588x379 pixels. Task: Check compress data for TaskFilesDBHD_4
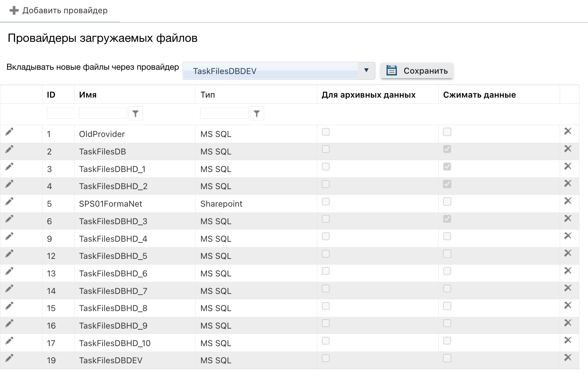tap(447, 236)
